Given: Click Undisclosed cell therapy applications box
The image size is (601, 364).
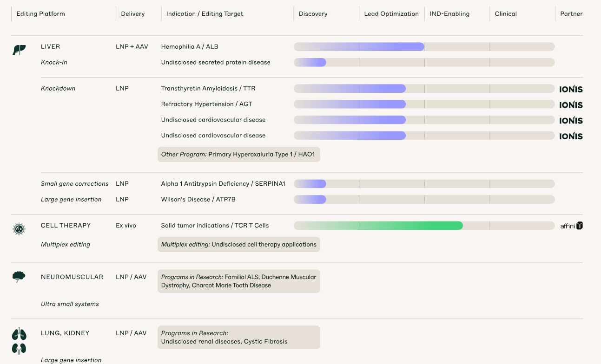Looking at the screenshot, I should 238,245.
